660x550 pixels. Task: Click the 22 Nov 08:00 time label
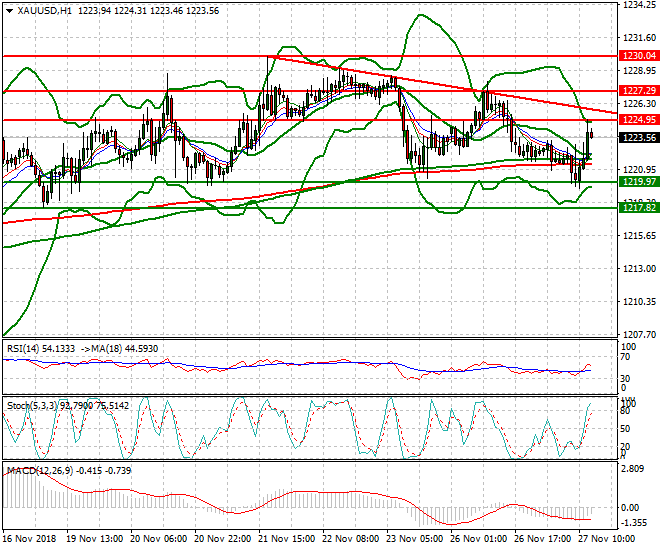351,539
